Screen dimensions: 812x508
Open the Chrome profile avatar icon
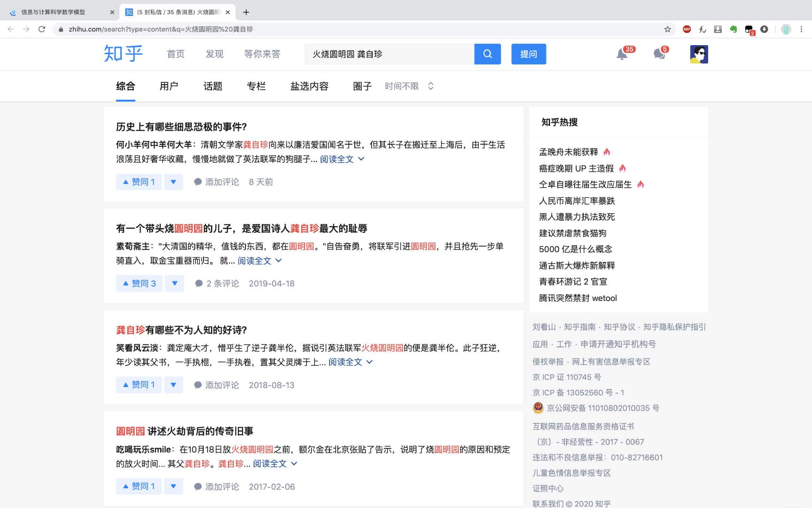(x=786, y=29)
